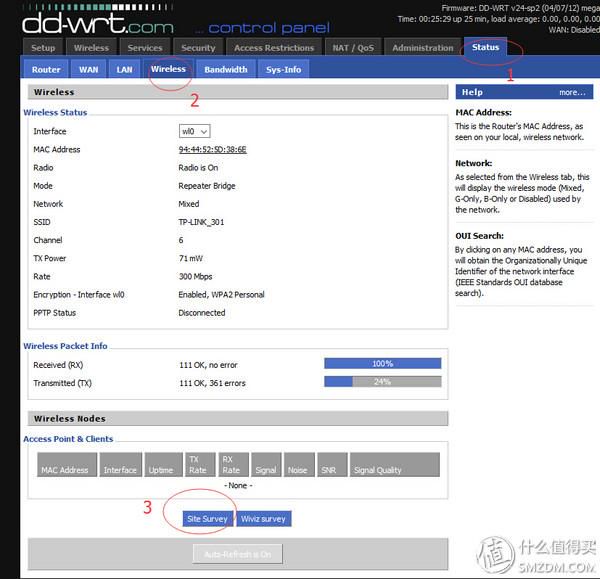600x579 pixels.
Task: Click the Wiviz survey button
Action: [x=263, y=519]
